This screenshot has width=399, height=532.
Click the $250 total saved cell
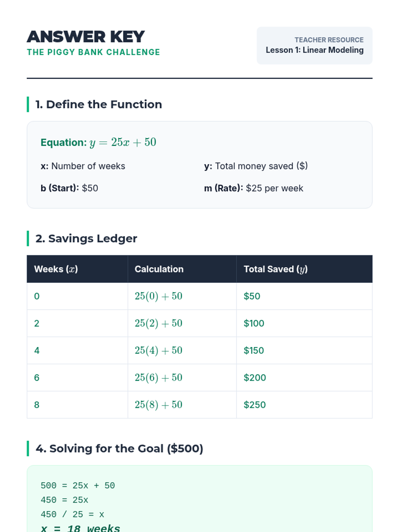pyautogui.click(x=254, y=405)
